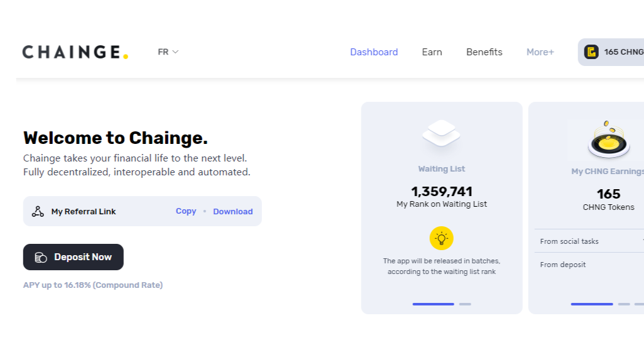Click the 165 CHNG balance badge
The image size is (644, 362).
[613, 52]
